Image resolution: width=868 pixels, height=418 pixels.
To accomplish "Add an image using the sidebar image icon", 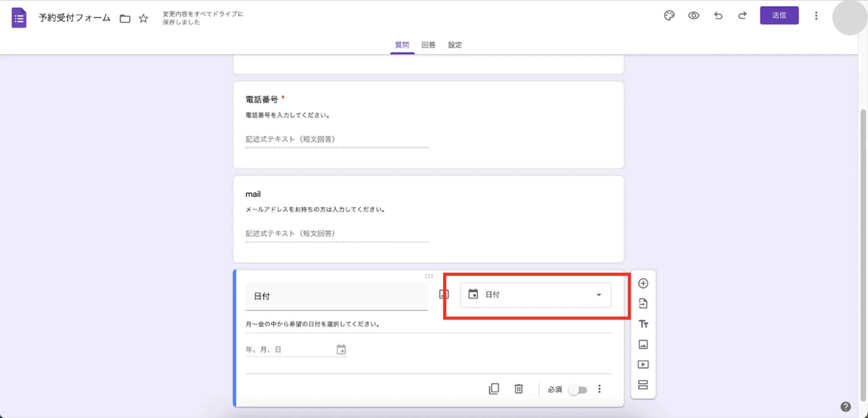I will [643, 344].
